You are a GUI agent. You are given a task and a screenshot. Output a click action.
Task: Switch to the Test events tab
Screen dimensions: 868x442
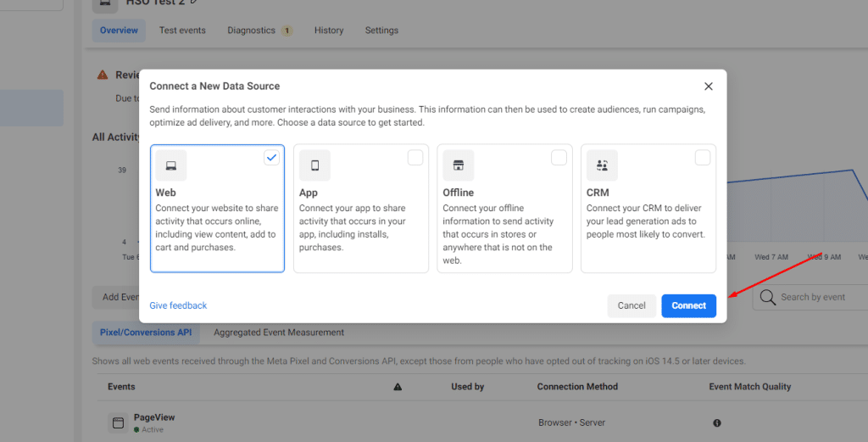(182, 31)
